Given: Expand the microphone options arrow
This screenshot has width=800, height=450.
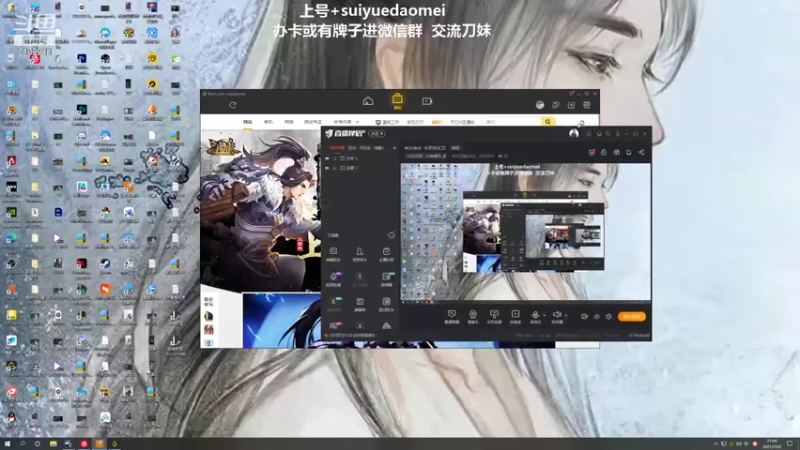Looking at the screenshot, I should pyautogui.click(x=544, y=315).
